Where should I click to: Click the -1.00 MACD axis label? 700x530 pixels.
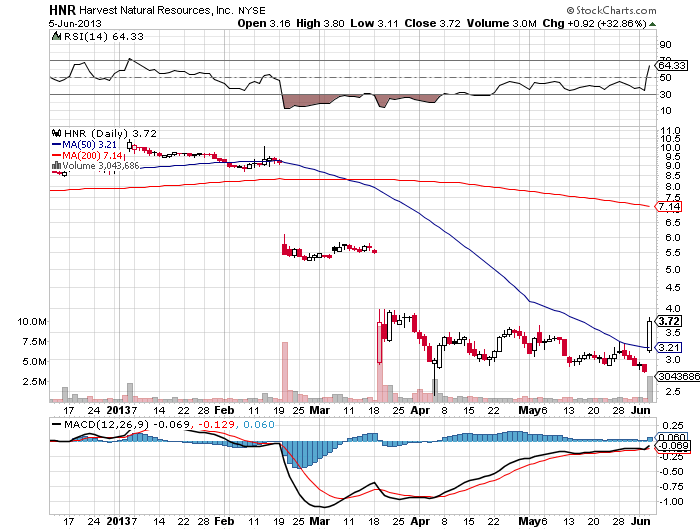point(671,501)
